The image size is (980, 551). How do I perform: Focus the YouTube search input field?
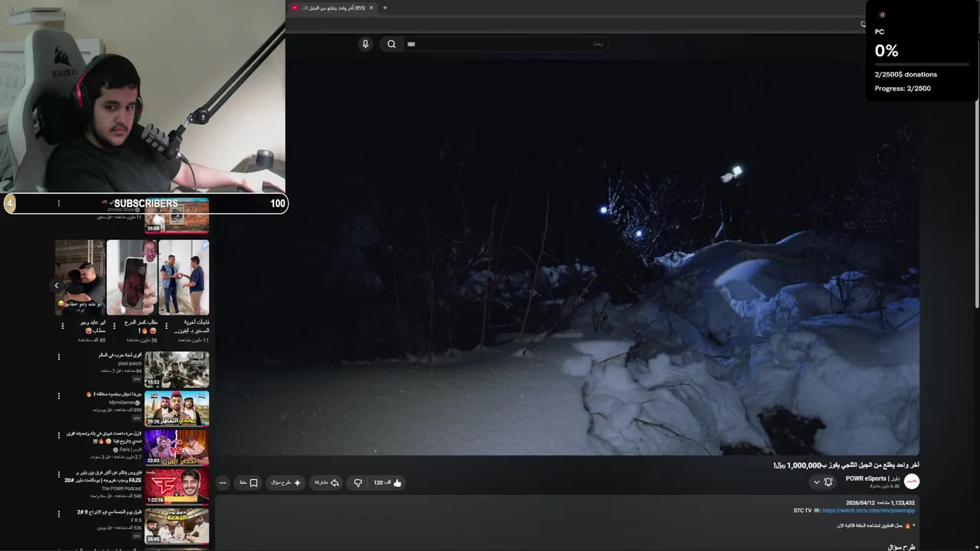[x=505, y=44]
